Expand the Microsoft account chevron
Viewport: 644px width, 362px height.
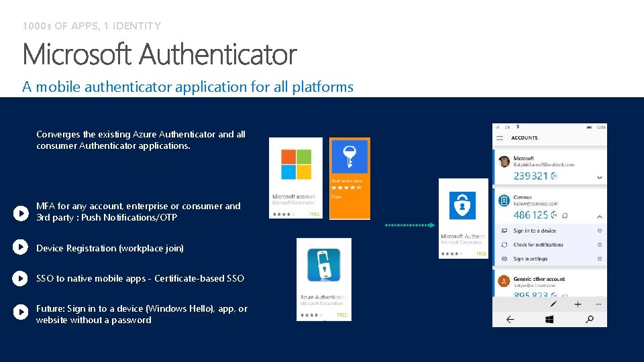click(600, 177)
